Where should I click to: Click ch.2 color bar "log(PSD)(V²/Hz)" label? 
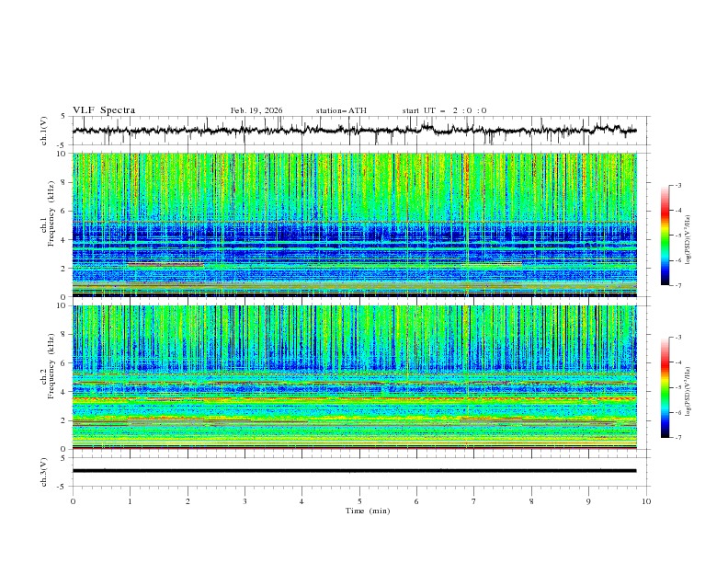[688, 392]
